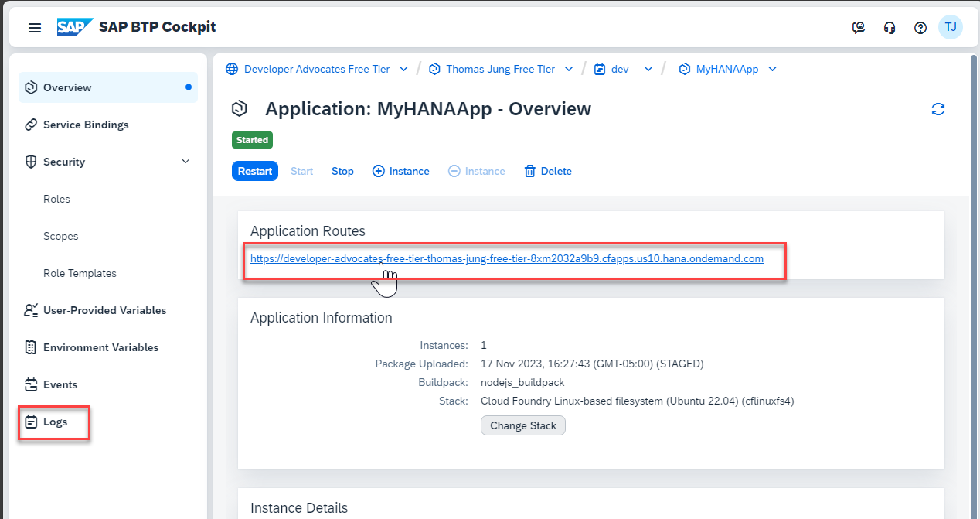Click the nodejs_buildpack value
980x519 pixels.
tap(522, 382)
